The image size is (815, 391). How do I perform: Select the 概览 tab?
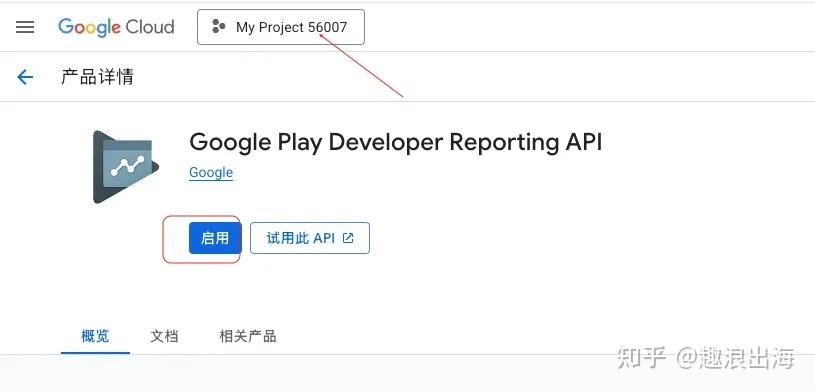click(x=95, y=336)
